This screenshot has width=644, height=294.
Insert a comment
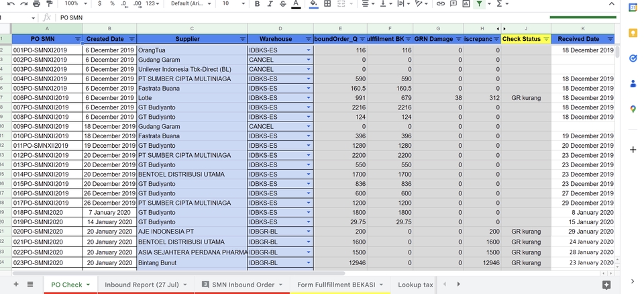[x=453, y=4]
